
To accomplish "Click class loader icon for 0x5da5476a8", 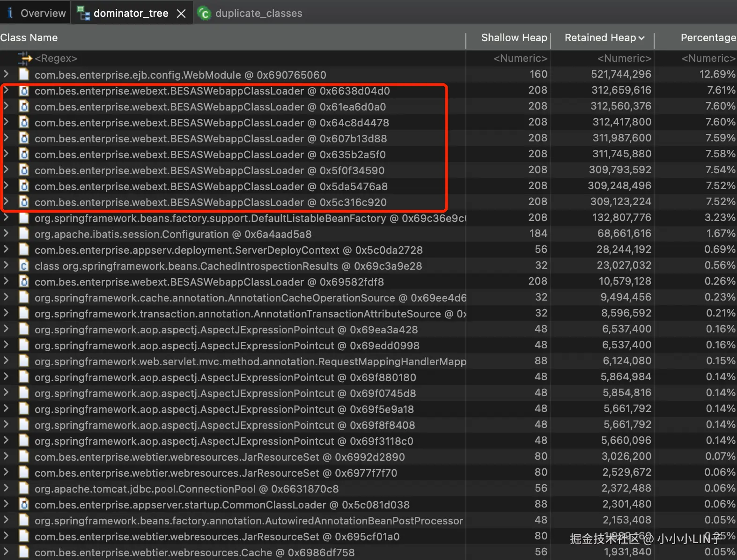I will pos(24,186).
